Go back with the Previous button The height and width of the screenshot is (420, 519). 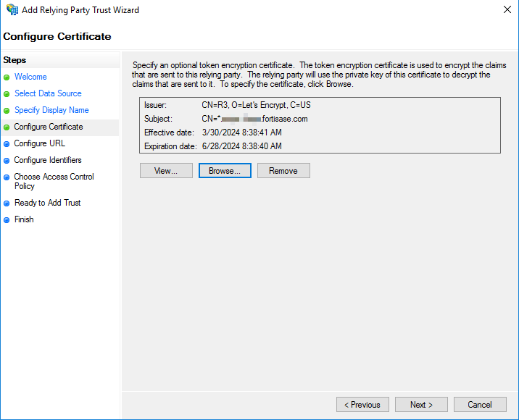pos(362,405)
